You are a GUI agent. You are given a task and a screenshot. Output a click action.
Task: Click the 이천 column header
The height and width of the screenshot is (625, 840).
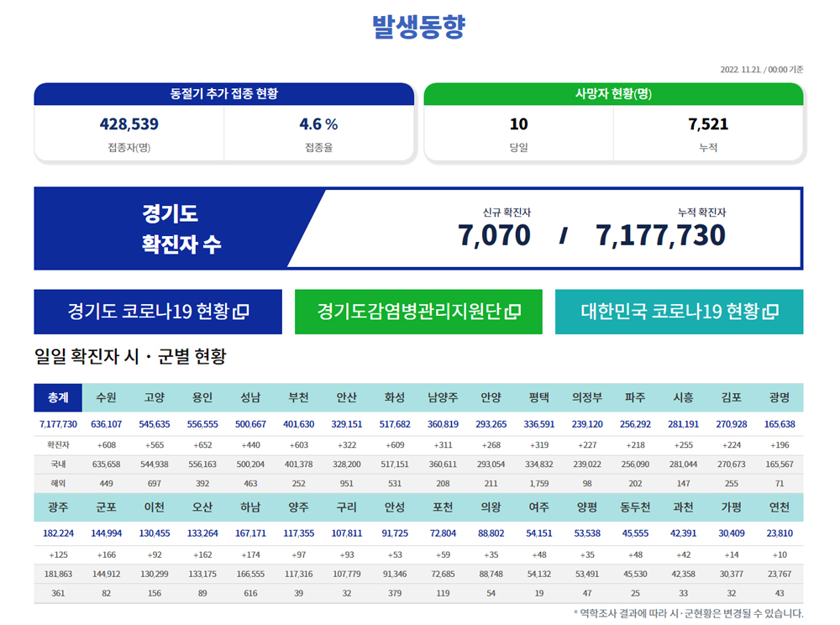155,507
